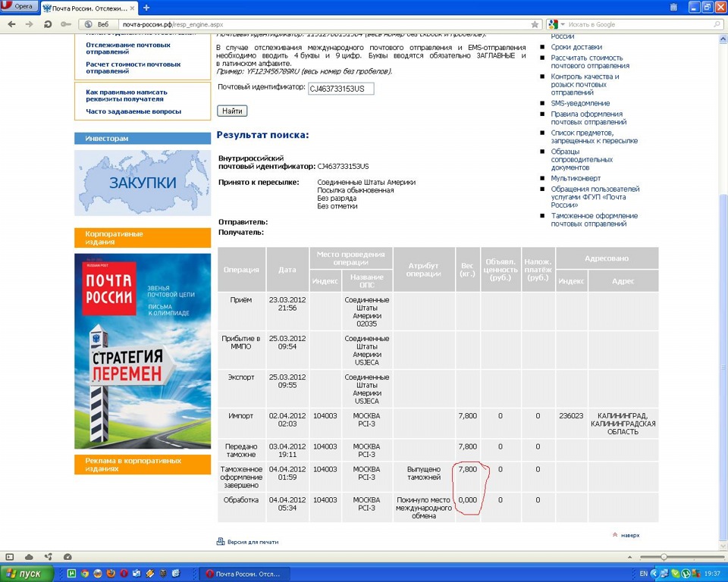The width and height of the screenshot is (728, 582).
Task: Go forward with the forward arrow
Action: click(30, 24)
